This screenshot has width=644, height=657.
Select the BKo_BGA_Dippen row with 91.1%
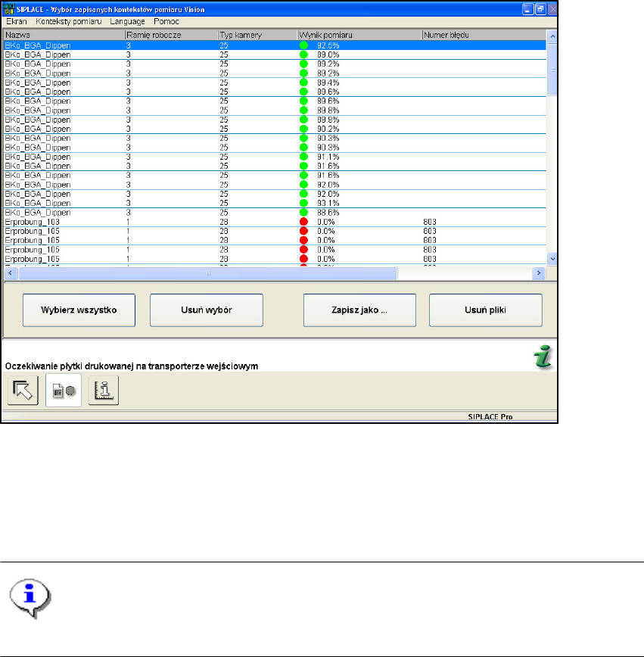click(x=275, y=157)
